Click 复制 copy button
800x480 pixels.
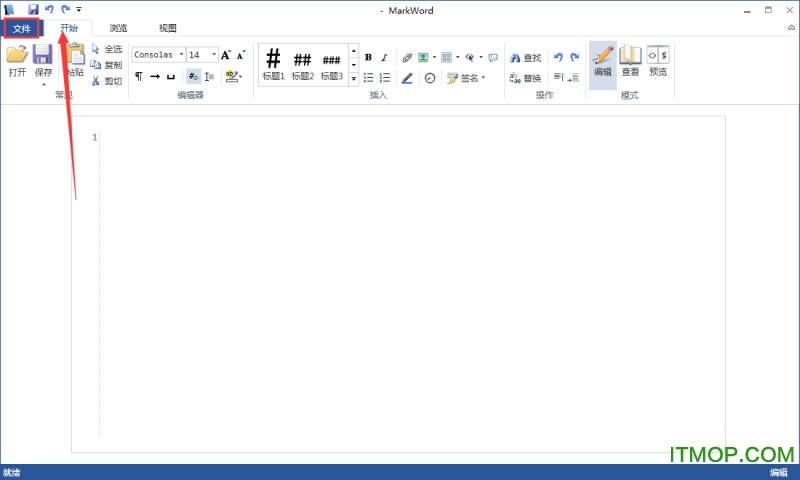coord(107,65)
